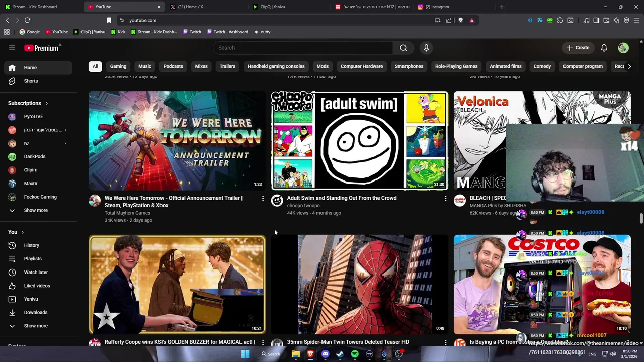Select the Role-Playing Games chip
644x362 pixels.
point(456,66)
